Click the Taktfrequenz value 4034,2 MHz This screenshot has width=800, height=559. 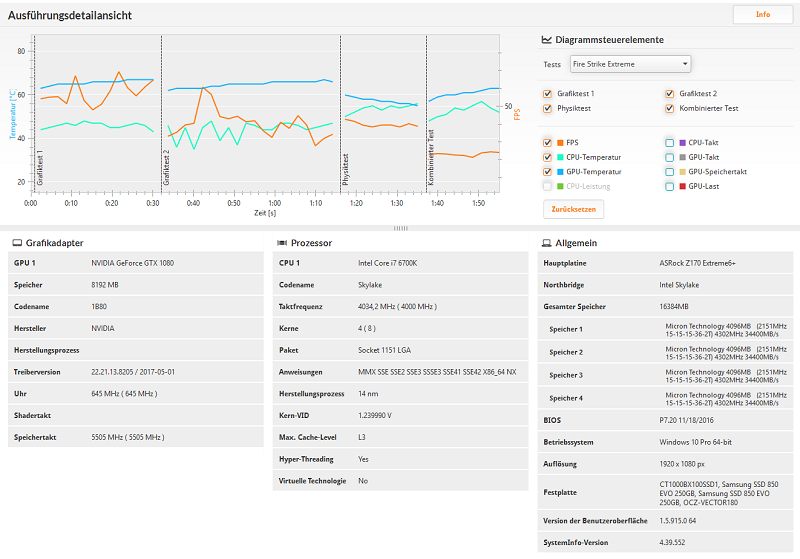(x=397, y=307)
